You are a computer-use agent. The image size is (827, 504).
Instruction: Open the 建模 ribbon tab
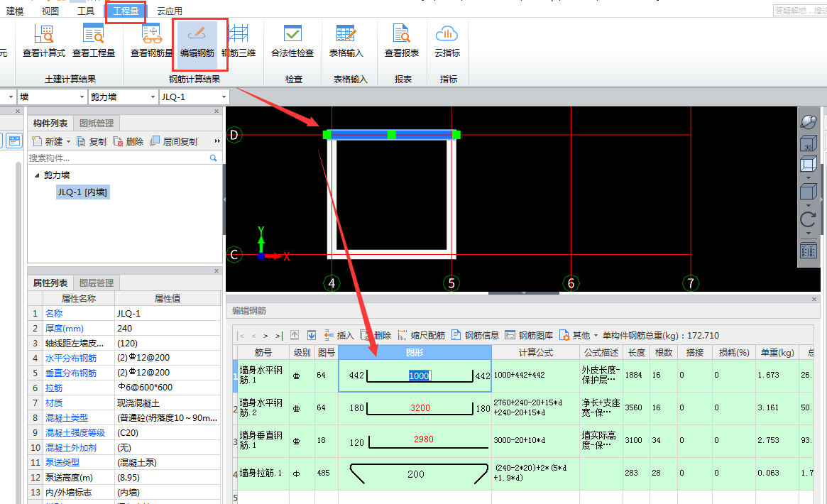[x=15, y=11]
